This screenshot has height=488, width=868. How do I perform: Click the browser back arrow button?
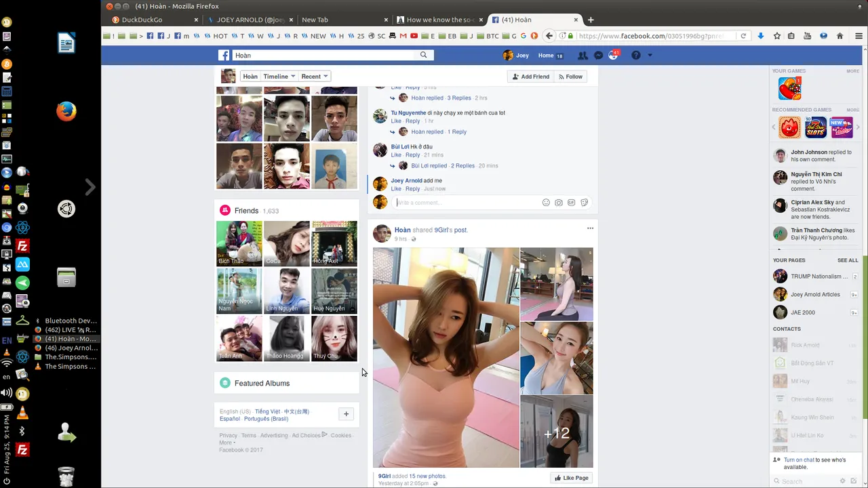click(549, 36)
